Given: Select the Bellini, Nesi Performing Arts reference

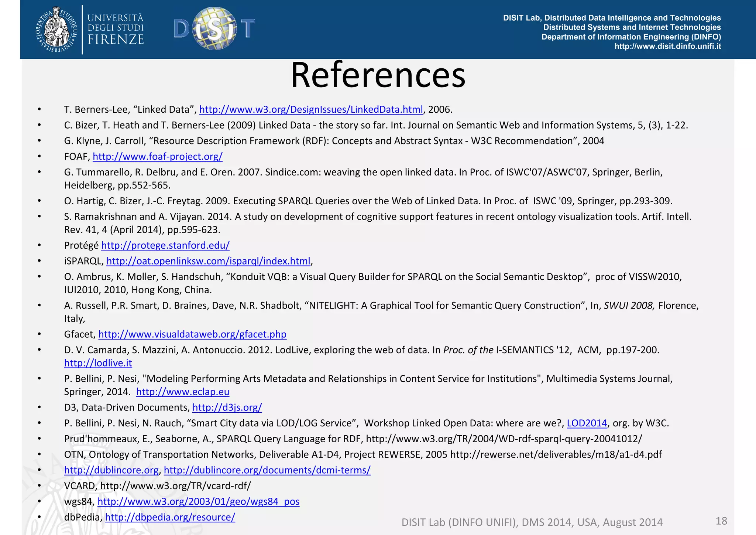Looking at the screenshot, I should pos(368,385).
